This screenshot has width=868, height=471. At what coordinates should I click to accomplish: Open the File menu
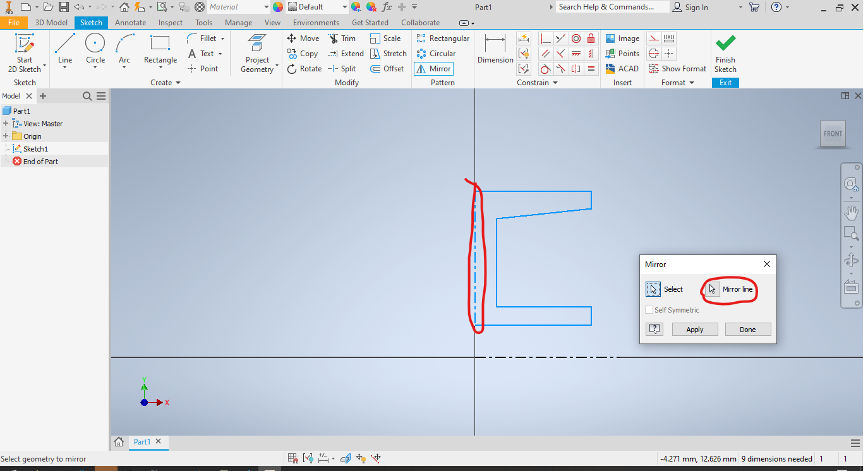14,23
